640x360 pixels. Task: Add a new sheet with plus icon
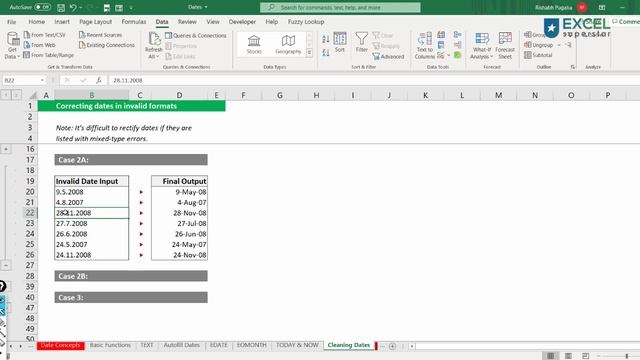click(x=392, y=346)
